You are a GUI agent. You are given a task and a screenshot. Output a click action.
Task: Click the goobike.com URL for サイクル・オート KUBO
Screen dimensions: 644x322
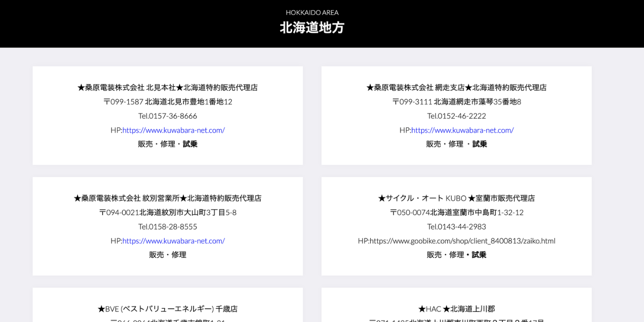(462, 241)
